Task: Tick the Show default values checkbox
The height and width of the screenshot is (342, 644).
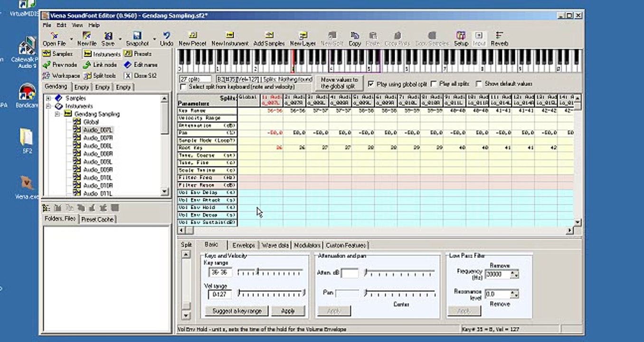Action: (x=479, y=84)
